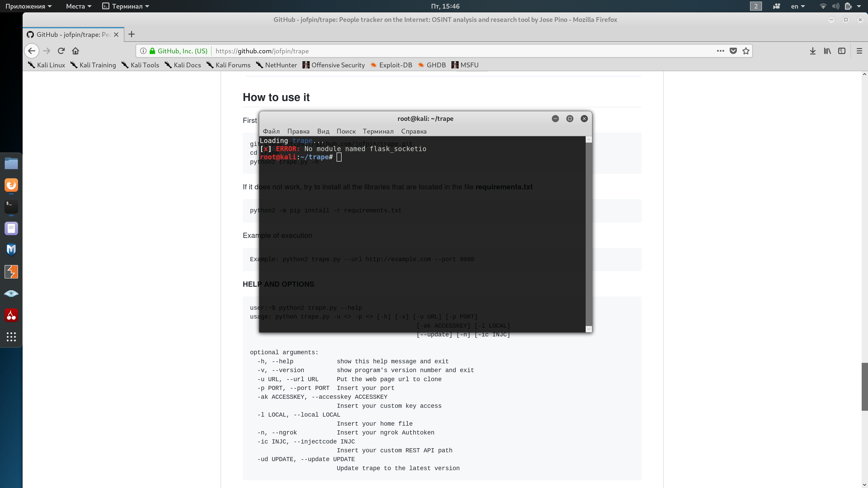This screenshot has height=488, width=868.
Task: Launch Burp Suite from the dock
Action: pyautogui.click(x=11, y=272)
